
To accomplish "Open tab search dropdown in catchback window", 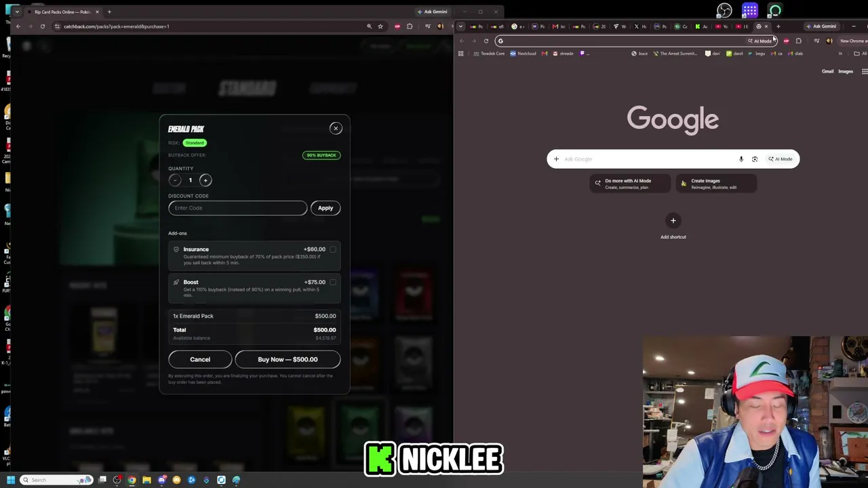I will click(18, 12).
